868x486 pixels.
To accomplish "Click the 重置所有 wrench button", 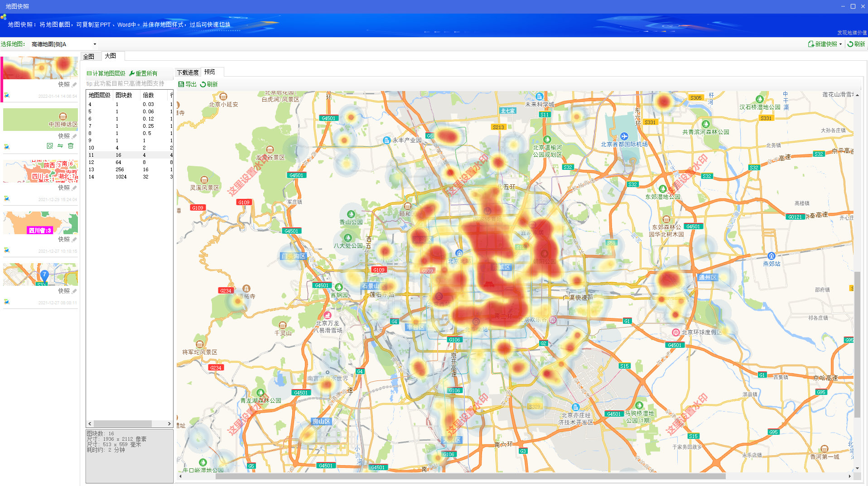I will pyautogui.click(x=143, y=73).
